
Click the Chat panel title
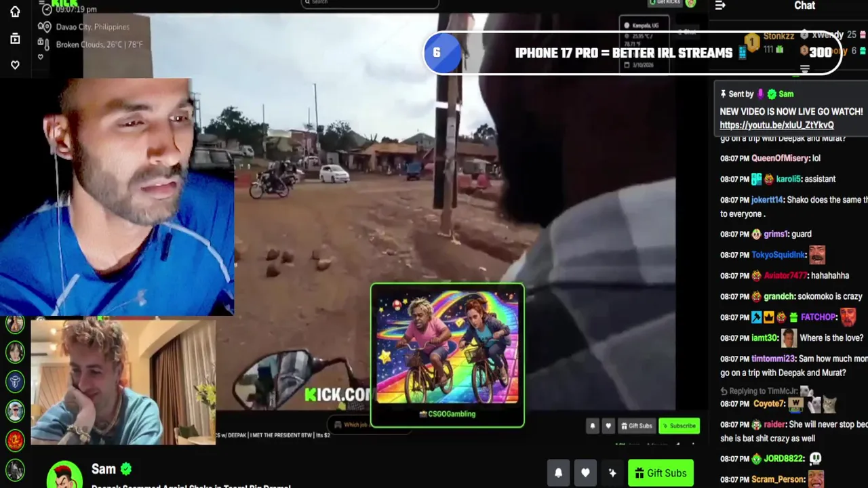(x=804, y=5)
